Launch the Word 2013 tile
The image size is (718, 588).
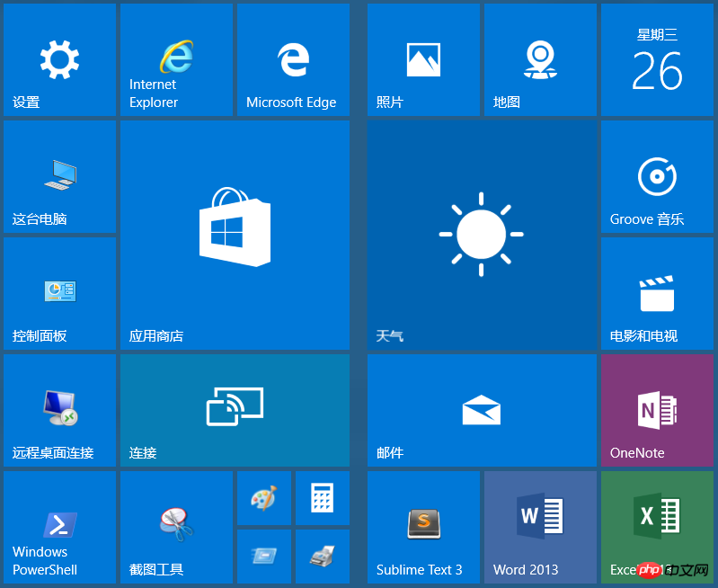tap(540, 527)
